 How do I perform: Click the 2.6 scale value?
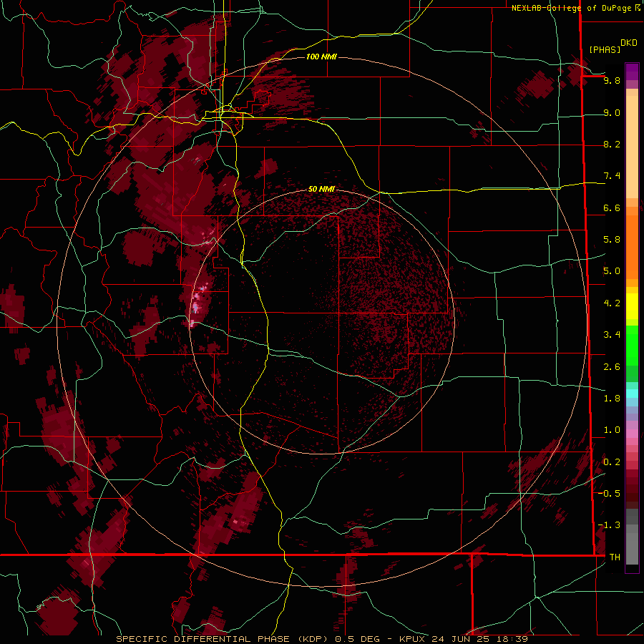pyautogui.click(x=612, y=367)
